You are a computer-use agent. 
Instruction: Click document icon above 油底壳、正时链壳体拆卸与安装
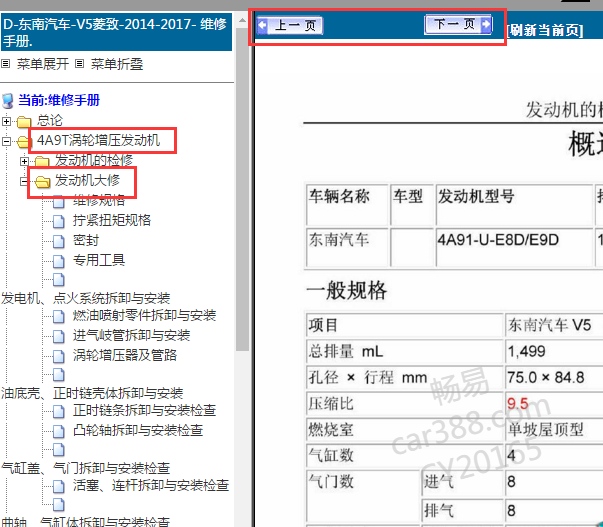[x=58, y=375]
